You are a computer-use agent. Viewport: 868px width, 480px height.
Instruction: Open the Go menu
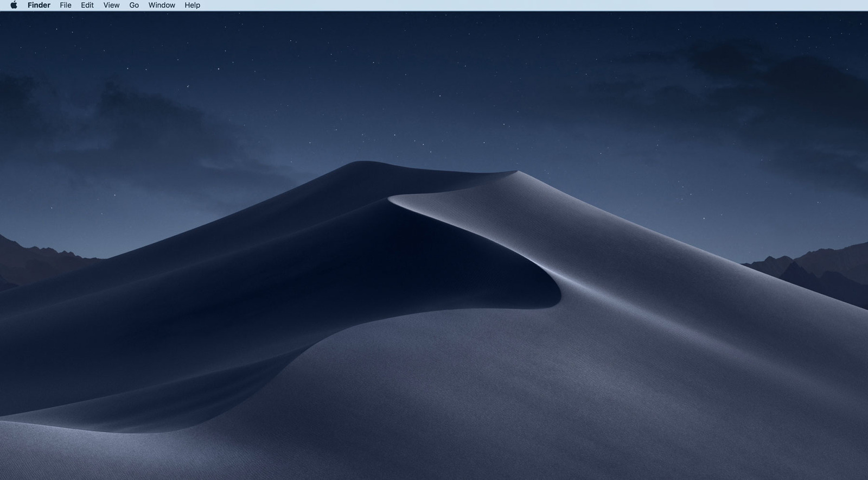pyautogui.click(x=134, y=5)
